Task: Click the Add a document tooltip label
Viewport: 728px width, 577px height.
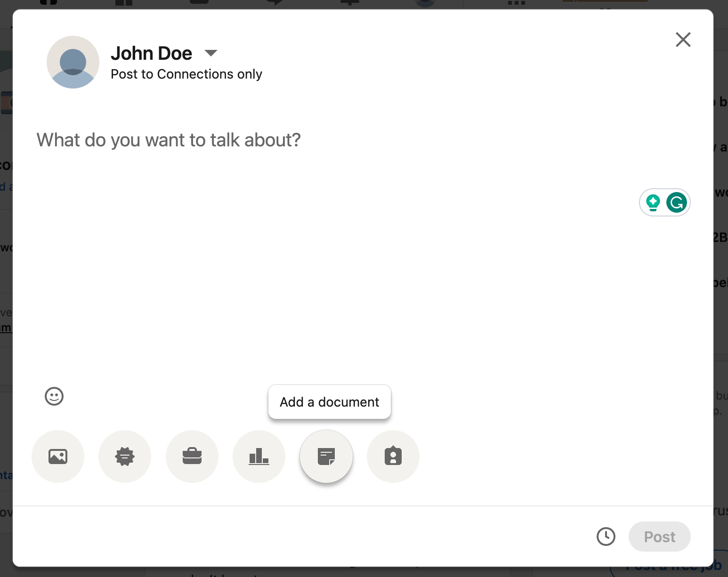Action: point(329,402)
